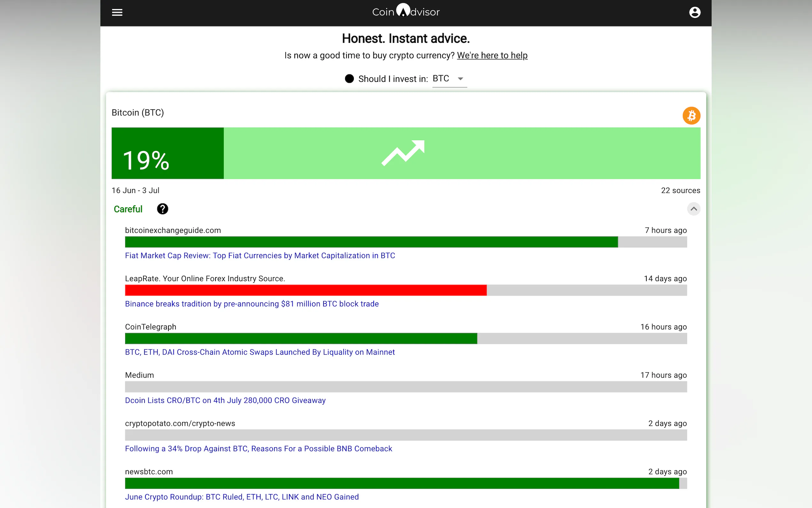Click the LeapRate source name
Viewport: 812px width, 508px height.
(205, 279)
